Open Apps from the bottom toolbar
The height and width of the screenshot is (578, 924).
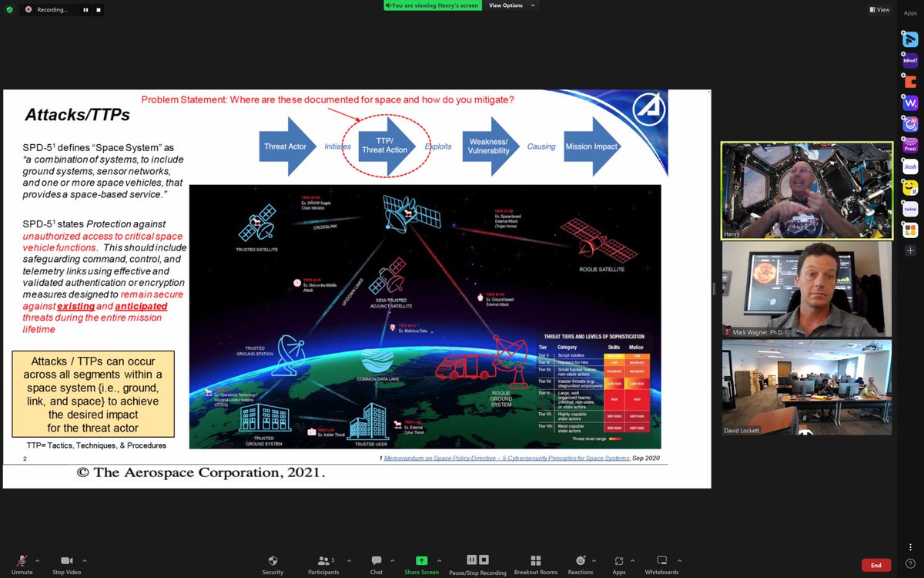pos(619,564)
